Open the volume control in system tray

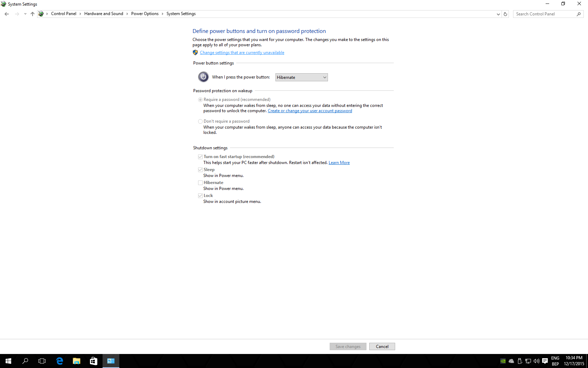(537, 361)
